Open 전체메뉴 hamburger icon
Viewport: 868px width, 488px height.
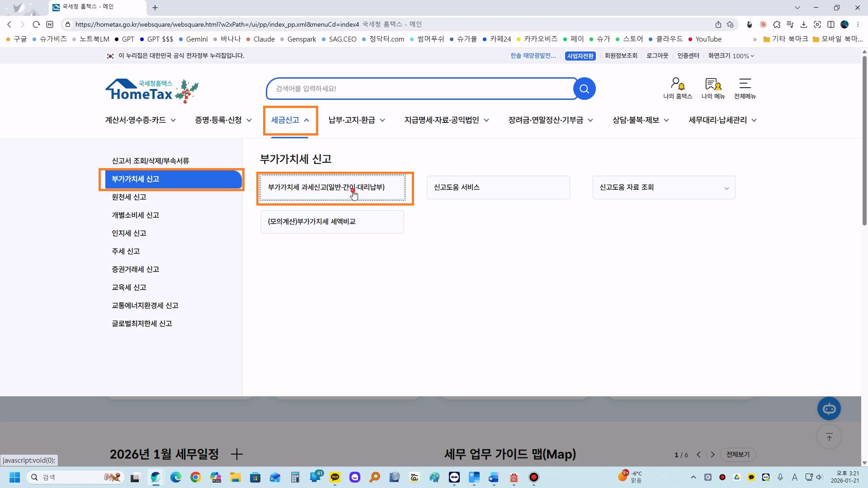pos(745,84)
